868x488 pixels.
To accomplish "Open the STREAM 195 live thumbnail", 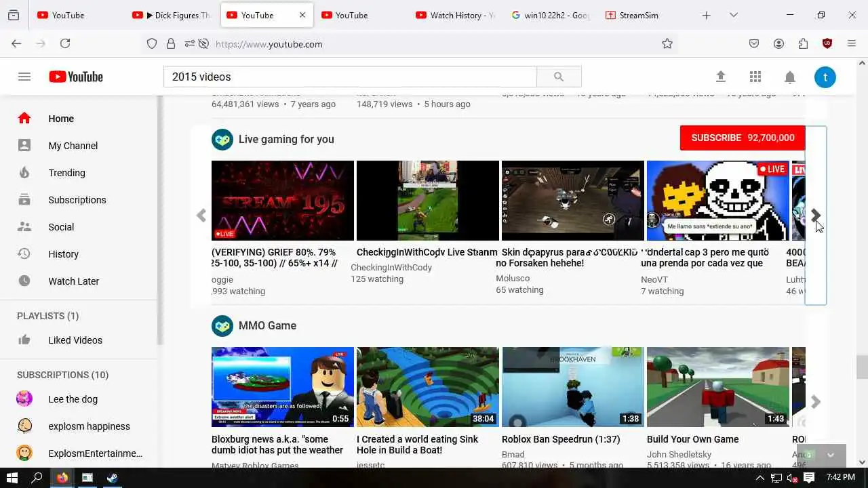I will pyautogui.click(x=283, y=201).
